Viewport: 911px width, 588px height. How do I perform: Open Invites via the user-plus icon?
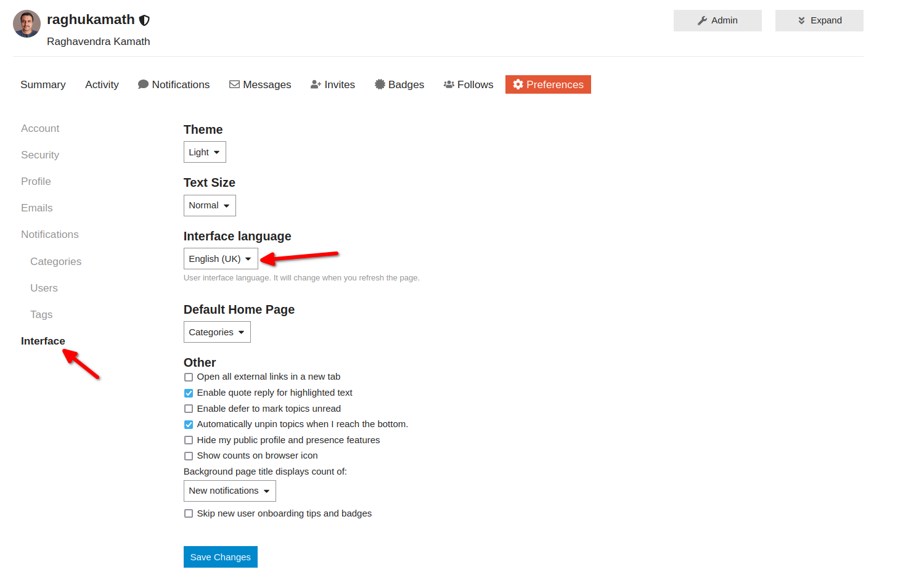point(316,84)
